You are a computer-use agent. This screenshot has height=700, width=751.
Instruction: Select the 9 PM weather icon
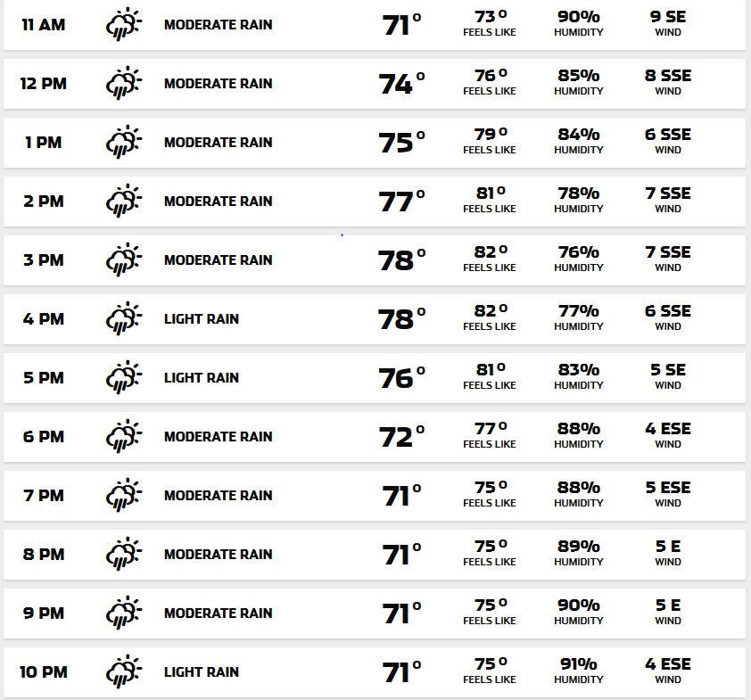124,613
